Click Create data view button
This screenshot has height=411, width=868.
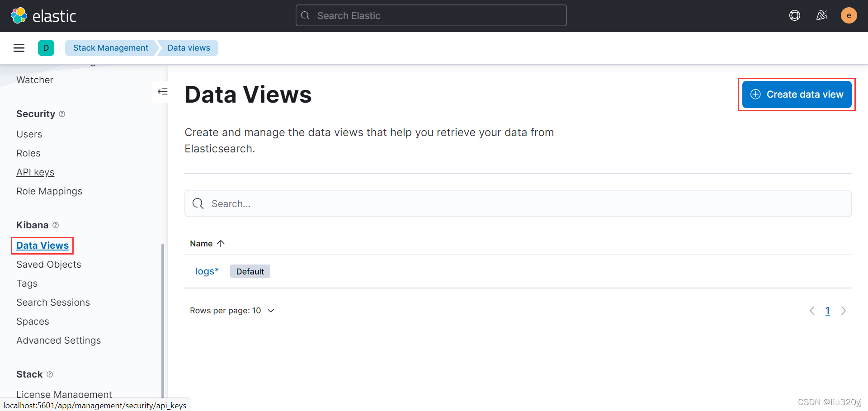pyautogui.click(x=797, y=94)
